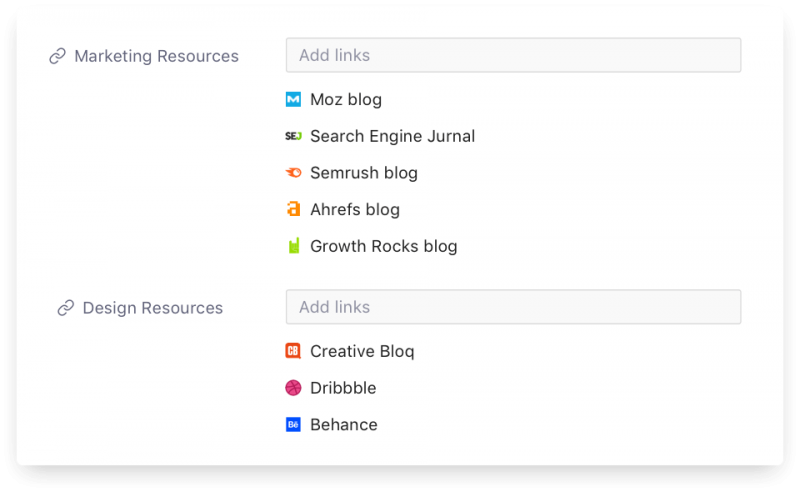Open the Ahrefs blog link
The height and width of the screenshot is (492, 800).
click(355, 210)
